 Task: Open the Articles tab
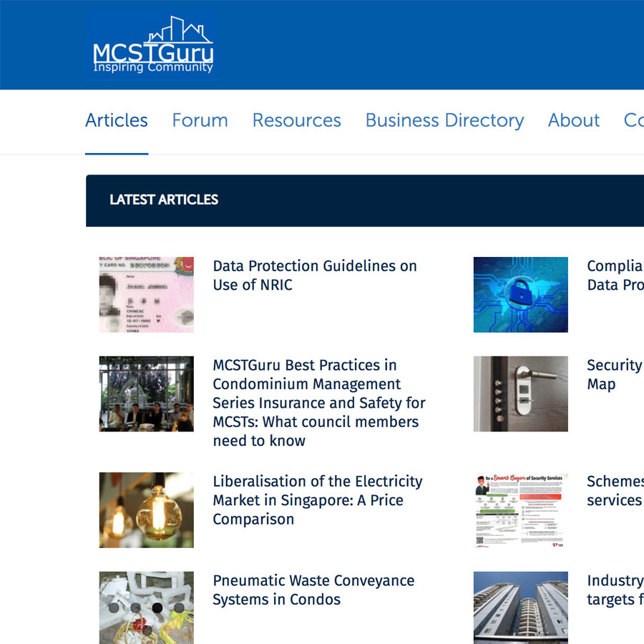click(117, 120)
